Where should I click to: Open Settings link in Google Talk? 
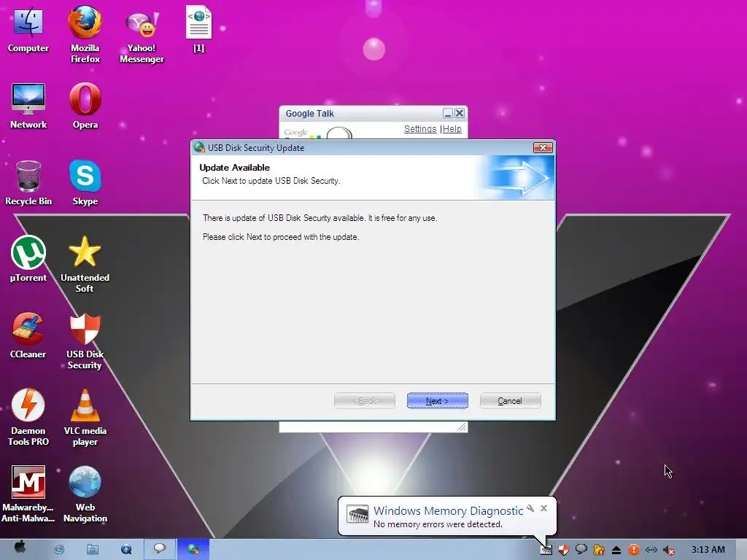(x=420, y=129)
